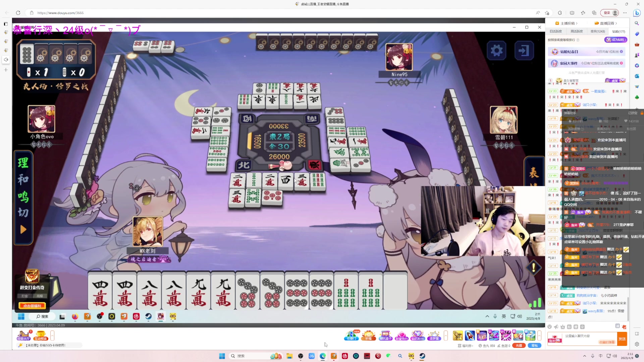Open the 福利券 coupons link

tap(466, 346)
